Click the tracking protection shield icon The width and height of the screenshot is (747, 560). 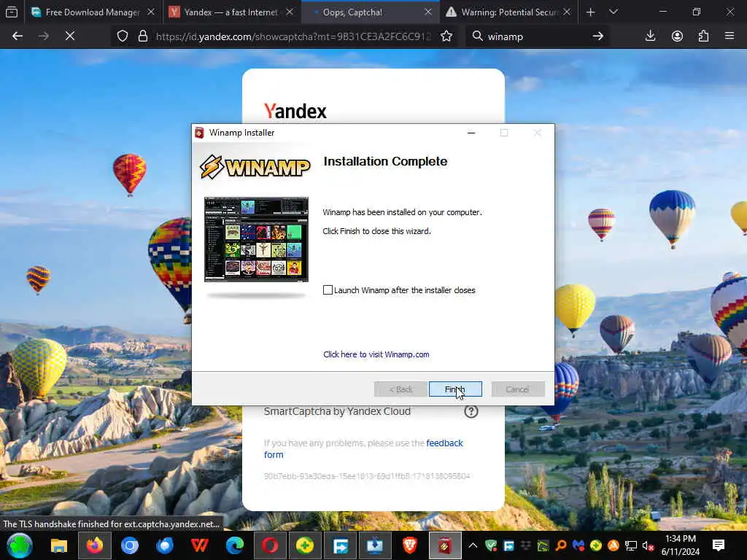pos(123,36)
